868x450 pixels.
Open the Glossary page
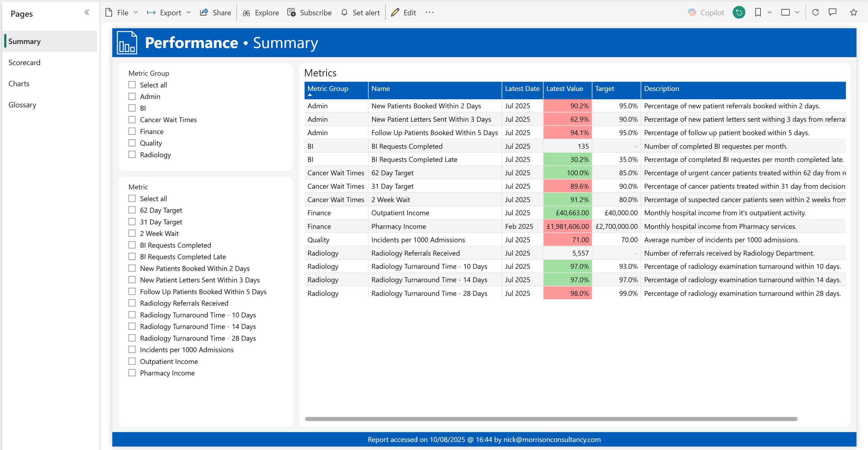pyautogui.click(x=22, y=105)
